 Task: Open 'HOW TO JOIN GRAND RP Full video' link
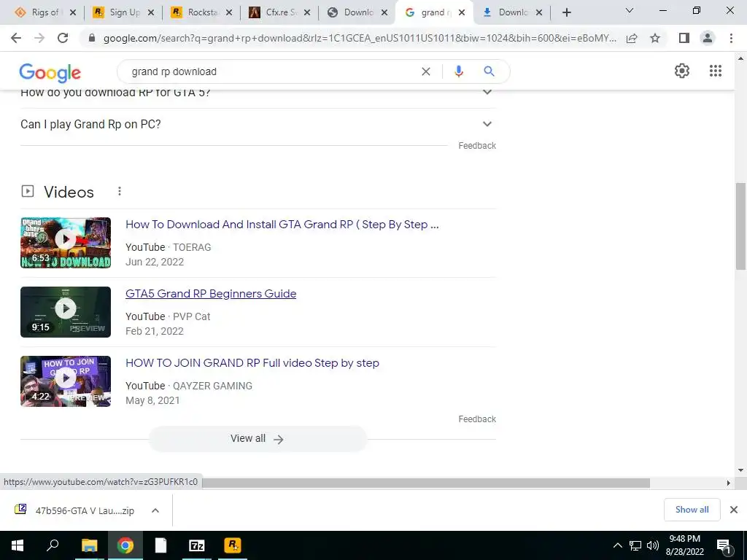(x=252, y=363)
